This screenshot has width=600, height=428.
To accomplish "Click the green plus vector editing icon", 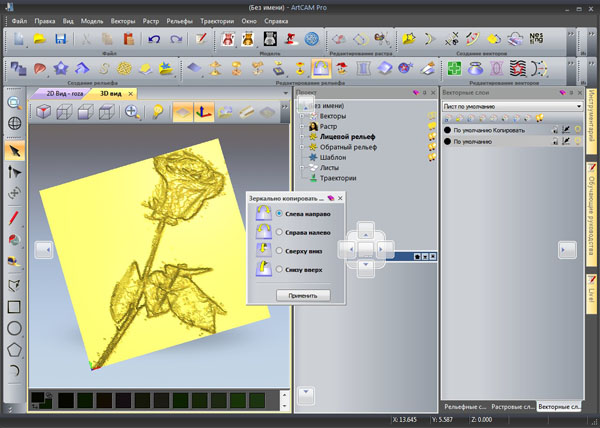I will point(454,69).
